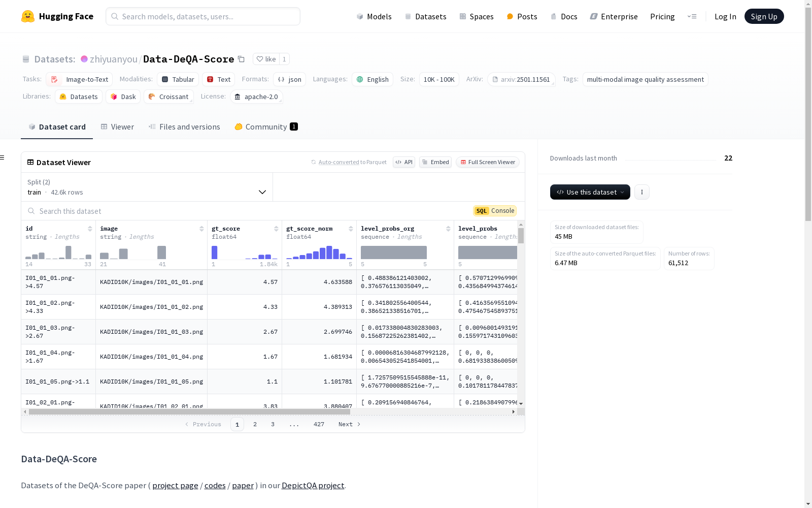812x508 pixels.
Task: Go to the Next page of rows
Action: [x=350, y=424]
